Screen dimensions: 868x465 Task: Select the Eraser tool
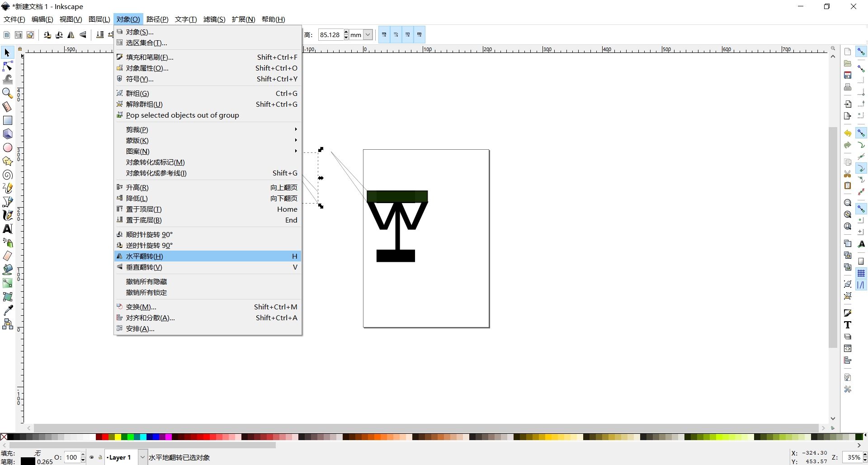7,256
